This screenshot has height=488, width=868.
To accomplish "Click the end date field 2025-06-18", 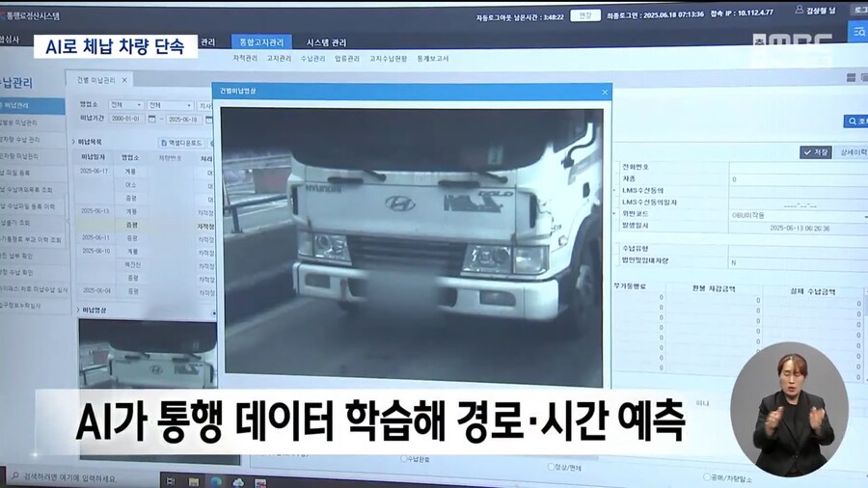I will pos(184,120).
